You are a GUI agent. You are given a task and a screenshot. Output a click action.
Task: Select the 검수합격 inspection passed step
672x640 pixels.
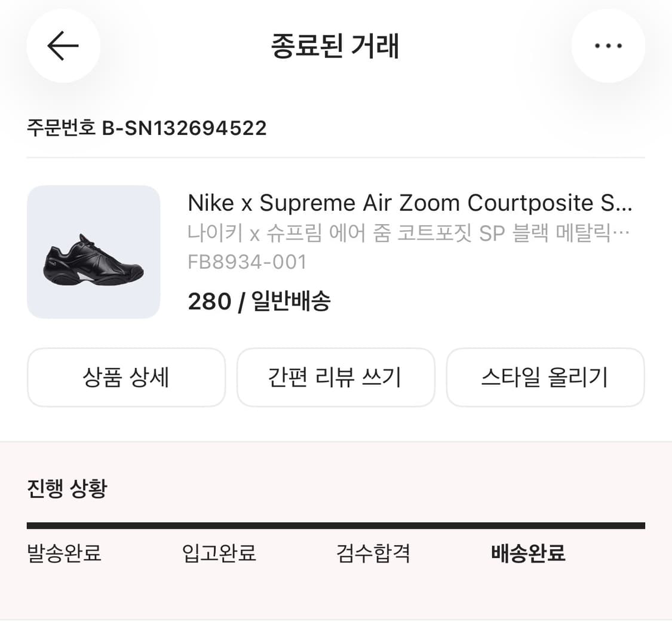pyautogui.click(x=373, y=554)
